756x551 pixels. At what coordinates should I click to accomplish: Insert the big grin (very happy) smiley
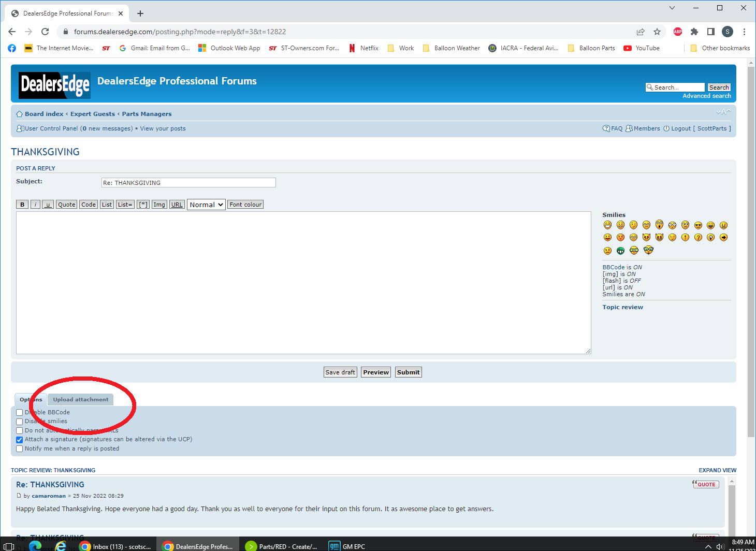[x=607, y=225]
